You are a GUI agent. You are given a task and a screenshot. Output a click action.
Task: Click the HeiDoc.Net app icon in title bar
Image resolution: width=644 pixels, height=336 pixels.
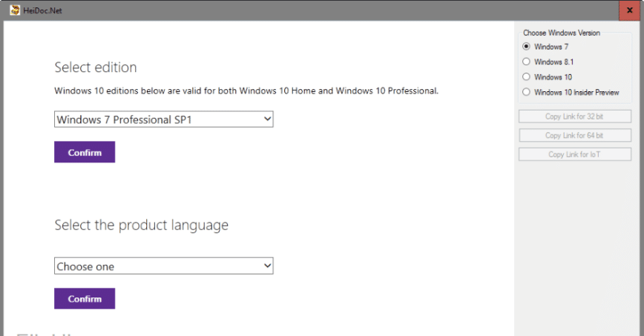click(15, 10)
